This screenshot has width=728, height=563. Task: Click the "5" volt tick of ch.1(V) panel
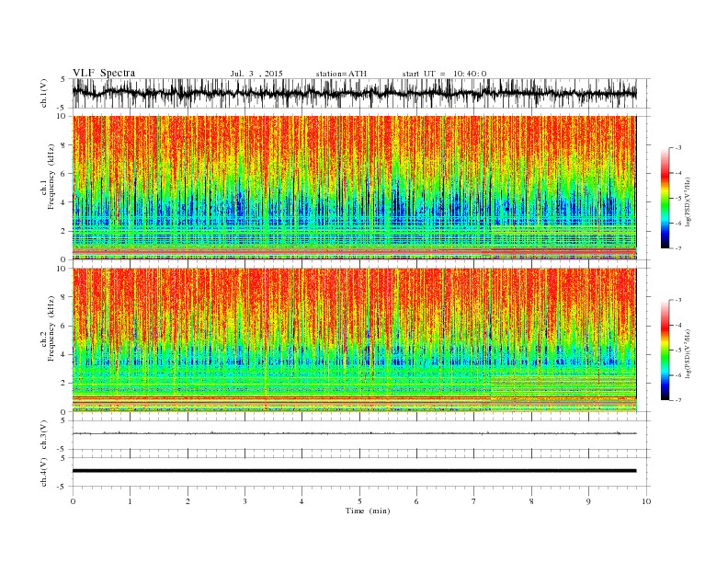pos(63,79)
